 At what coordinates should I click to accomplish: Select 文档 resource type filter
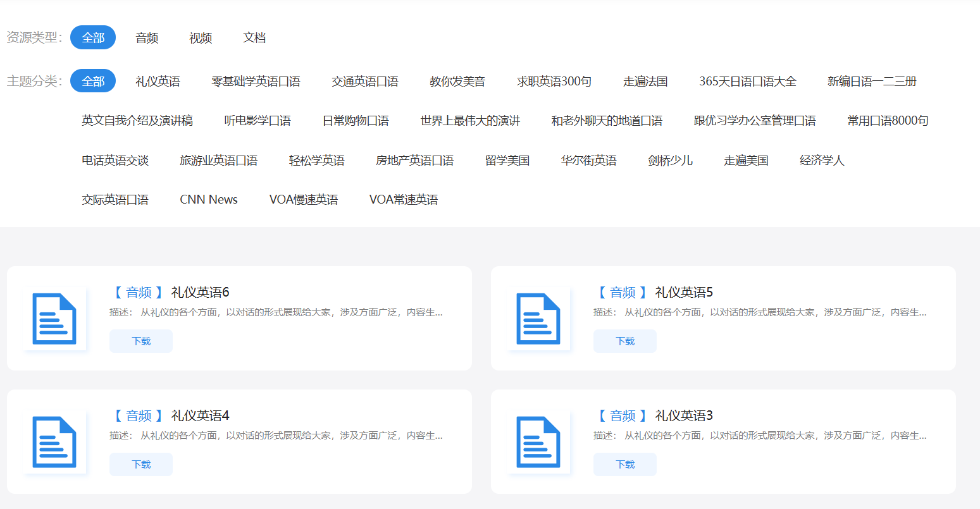point(254,38)
